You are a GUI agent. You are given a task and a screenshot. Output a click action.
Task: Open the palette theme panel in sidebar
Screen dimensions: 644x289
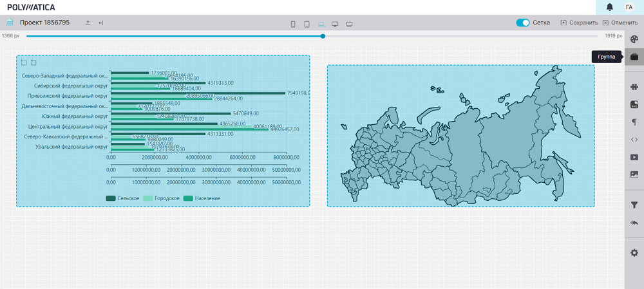(x=634, y=40)
